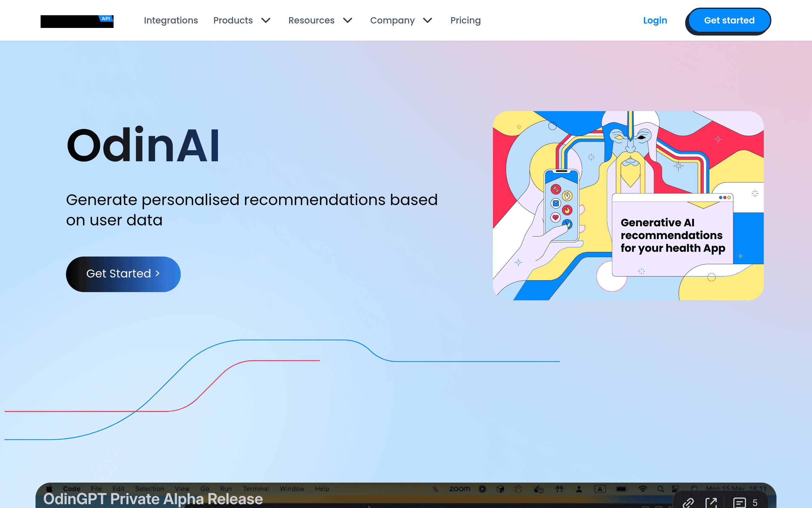Click the "Generate personalised recommendations" tagline

click(252, 210)
